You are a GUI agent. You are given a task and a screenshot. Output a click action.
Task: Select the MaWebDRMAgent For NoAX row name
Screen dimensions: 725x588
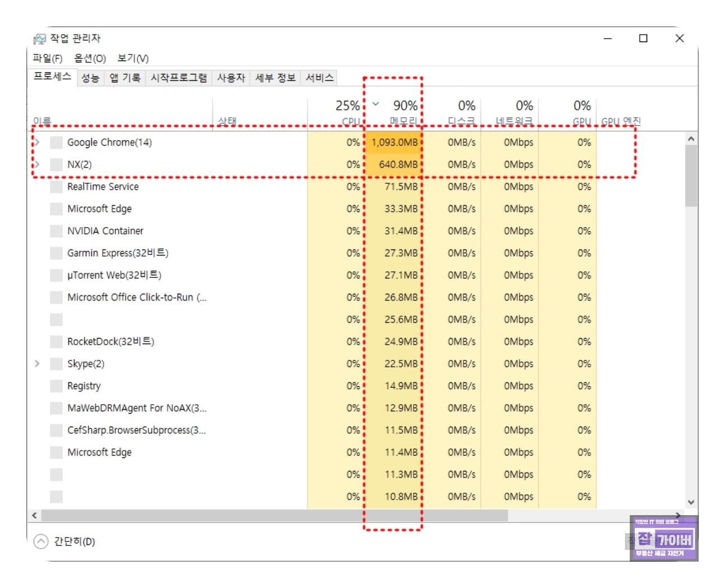pyautogui.click(x=137, y=408)
